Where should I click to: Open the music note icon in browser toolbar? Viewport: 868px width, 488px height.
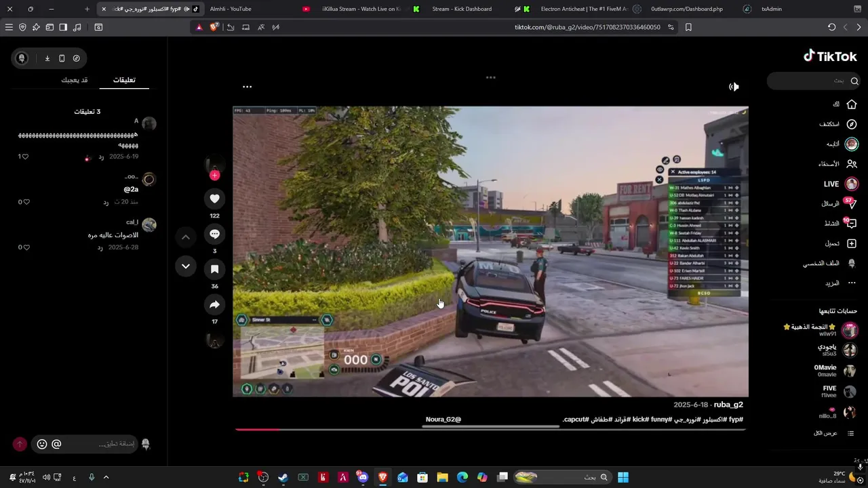tap(77, 27)
